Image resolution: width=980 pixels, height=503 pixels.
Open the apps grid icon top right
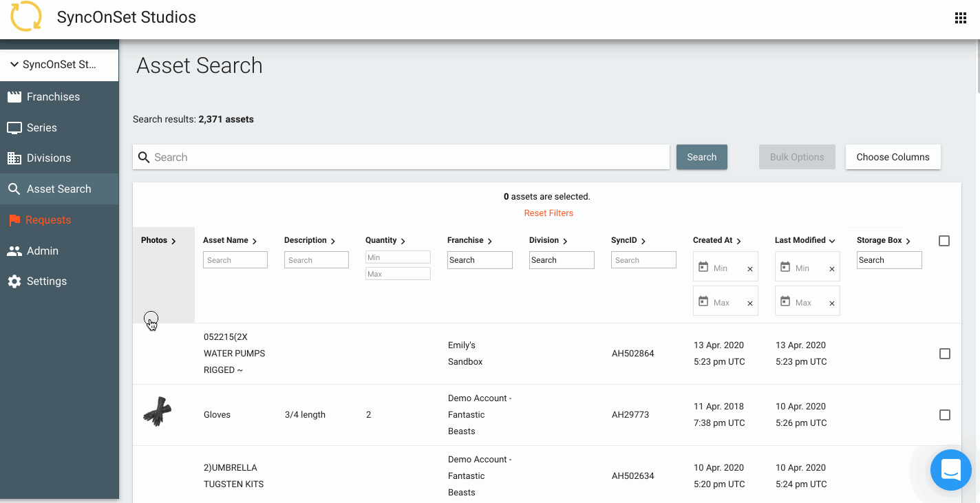(x=961, y=17)
